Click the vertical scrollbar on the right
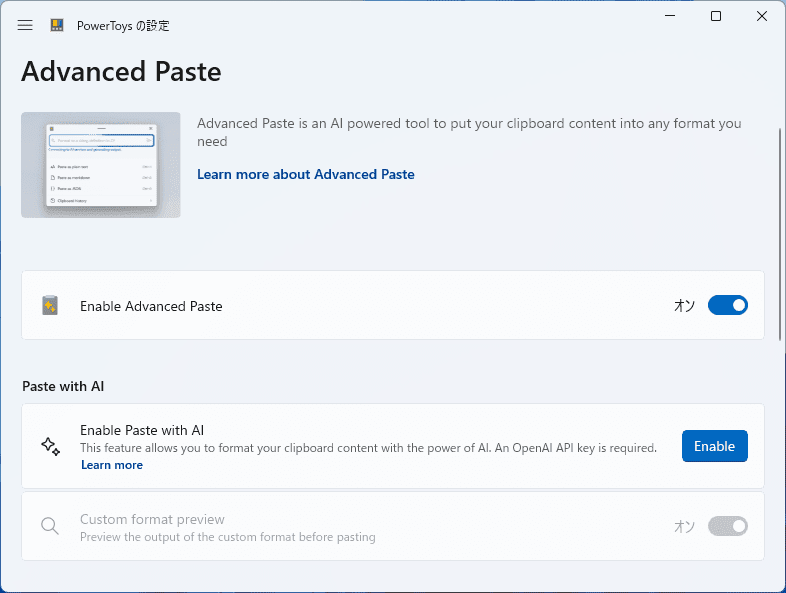Screen dimensions: 786x593 (x=779, y=235)
